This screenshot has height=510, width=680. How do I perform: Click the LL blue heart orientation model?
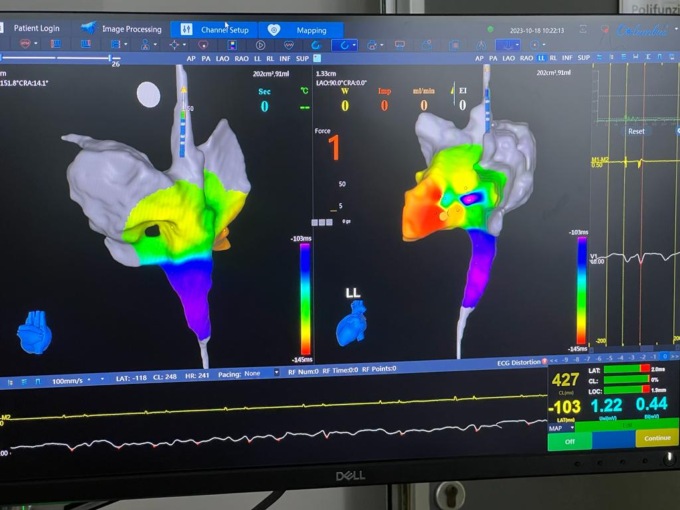coord(352,323)
